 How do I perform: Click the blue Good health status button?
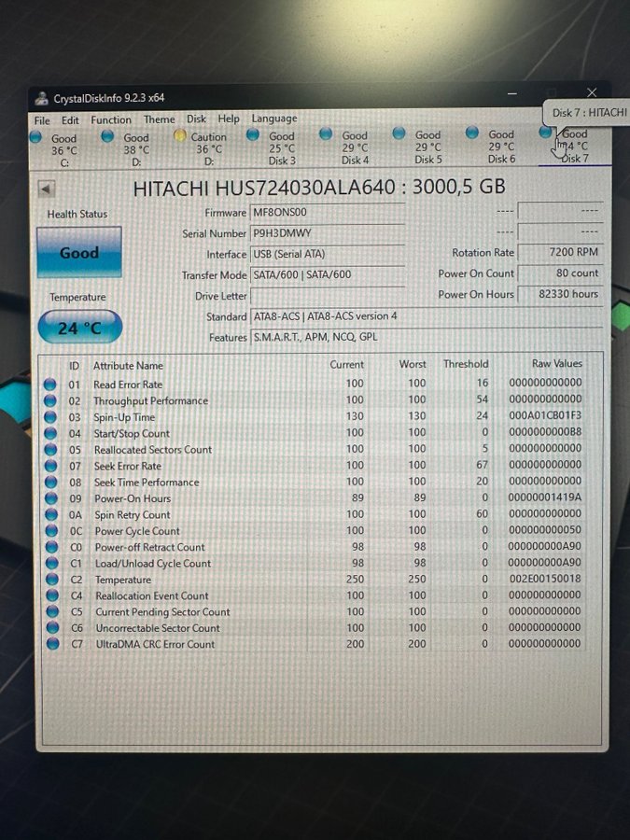79,253
